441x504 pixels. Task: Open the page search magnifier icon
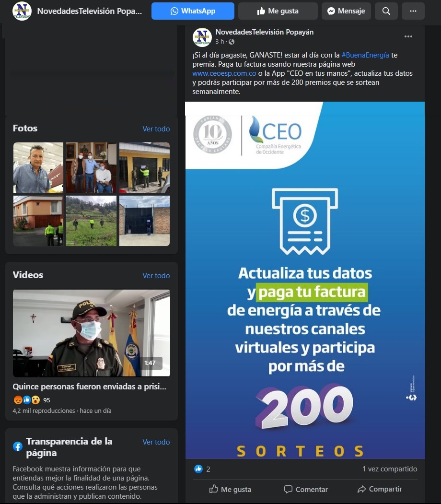[x=386, y=11]
